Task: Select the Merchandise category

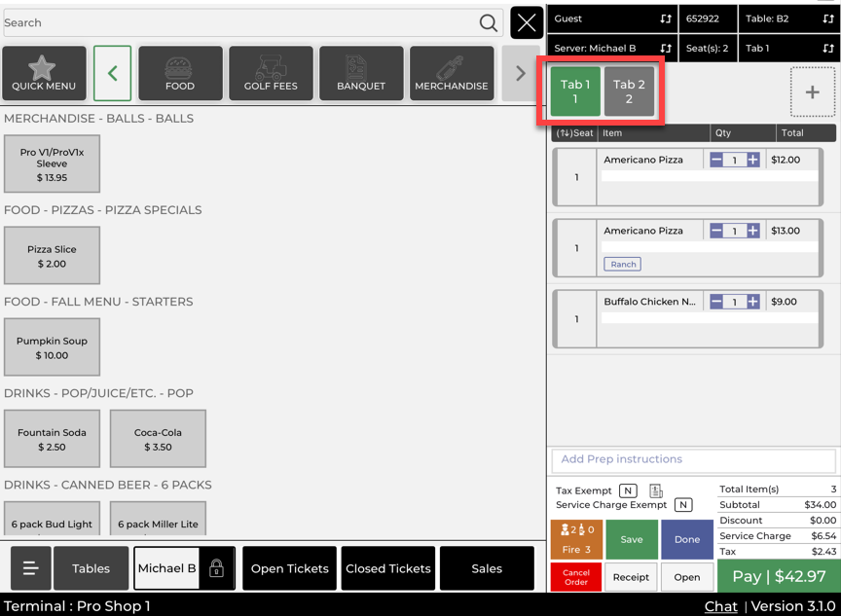Action: (452, 74)
